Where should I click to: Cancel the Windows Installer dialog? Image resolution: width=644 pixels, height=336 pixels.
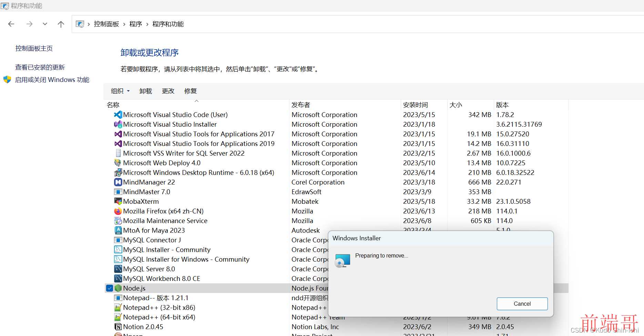click(522, 304)
